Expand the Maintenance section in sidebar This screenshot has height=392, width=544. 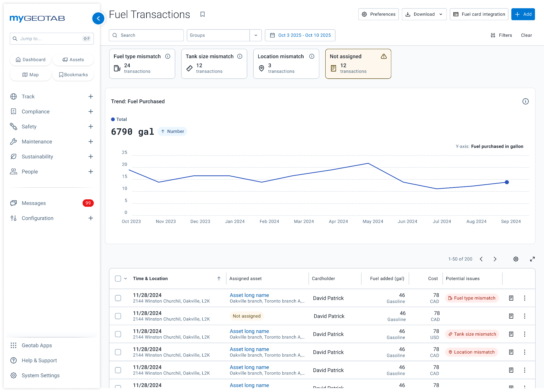(x=91, y=142)
